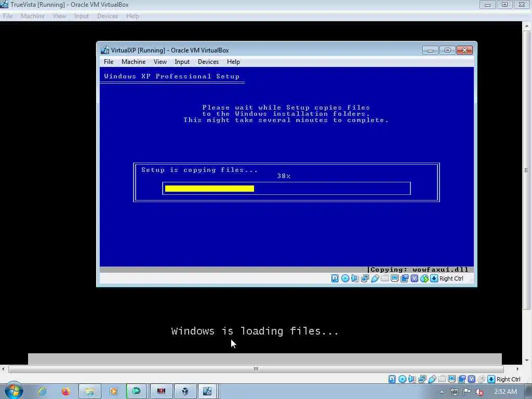Open Devices menu in VirtualXP window
Image resolution: width=532 pixels, height=399 pixels.
(x=208, y=62)
